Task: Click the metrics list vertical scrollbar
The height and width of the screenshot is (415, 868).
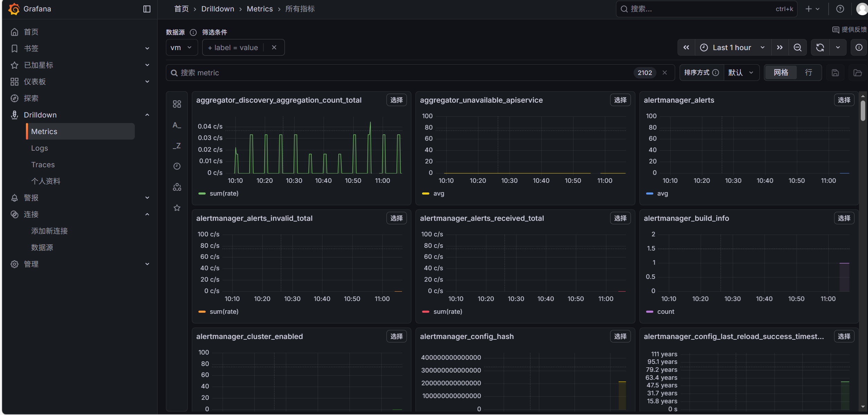Action: coord(863,111)
